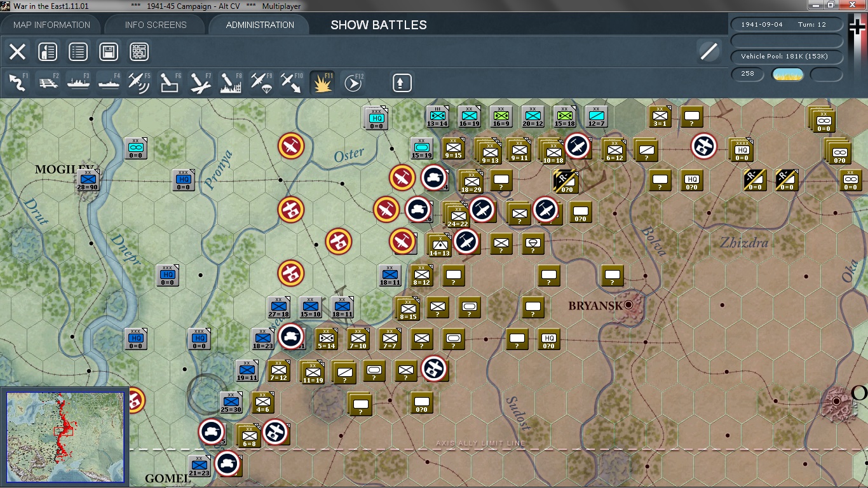Select the Soviet 18=29 unit
The image size is (868, 488).
pyautogui.click(x=471, y=182)
